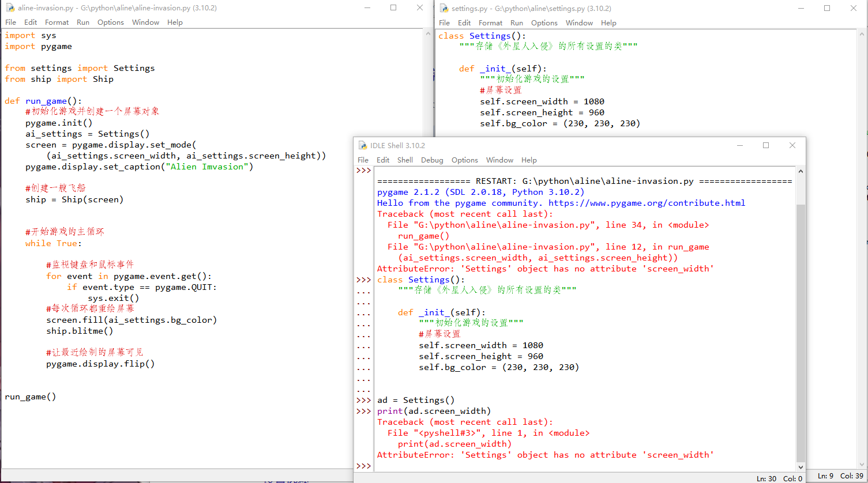Click aline-invasion.py editor scrollbar up arrow
The height and width of the screenshot is (483, 868).
click(427, 34)
